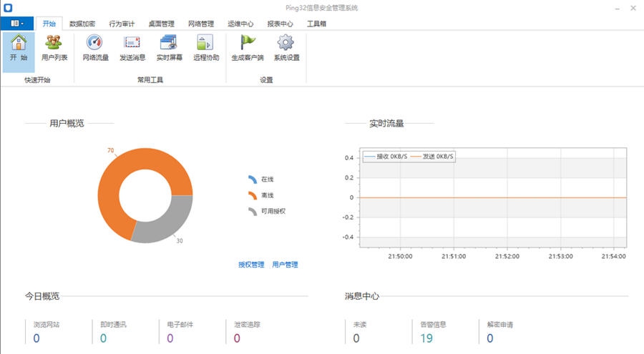644x354 pixels.
Task: Toggle the 离线 legend entry
Action: [261, 195]
